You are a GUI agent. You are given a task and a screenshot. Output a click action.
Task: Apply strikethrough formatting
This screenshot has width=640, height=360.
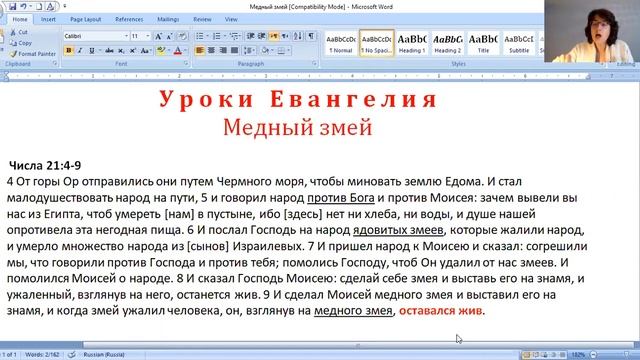(109, 51)
